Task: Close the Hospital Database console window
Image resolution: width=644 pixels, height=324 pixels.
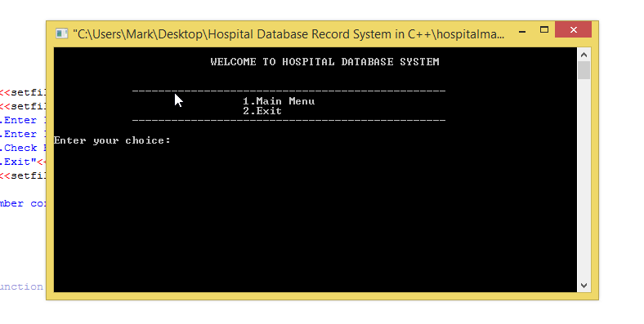Action: pyautogui.click(x=574, y=30)
